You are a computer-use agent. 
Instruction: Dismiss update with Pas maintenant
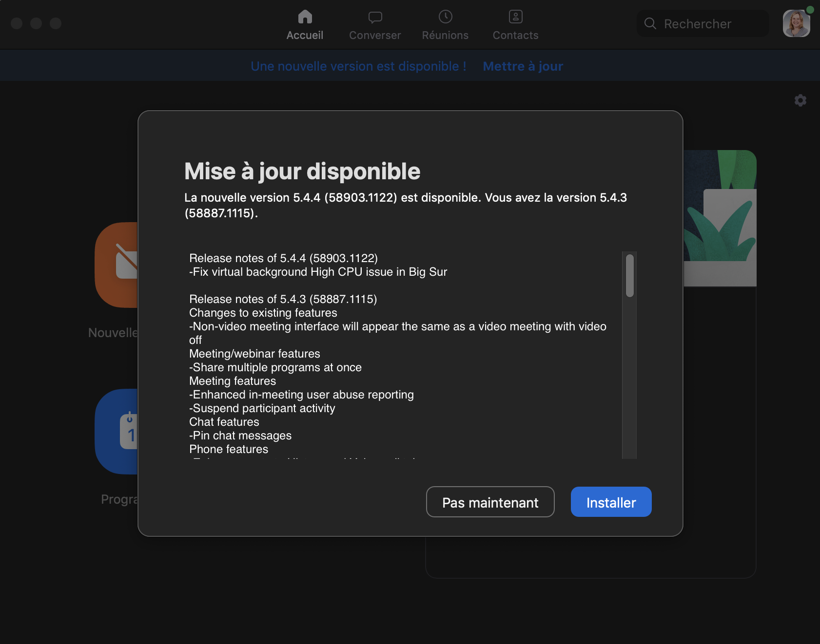(490, 502)
